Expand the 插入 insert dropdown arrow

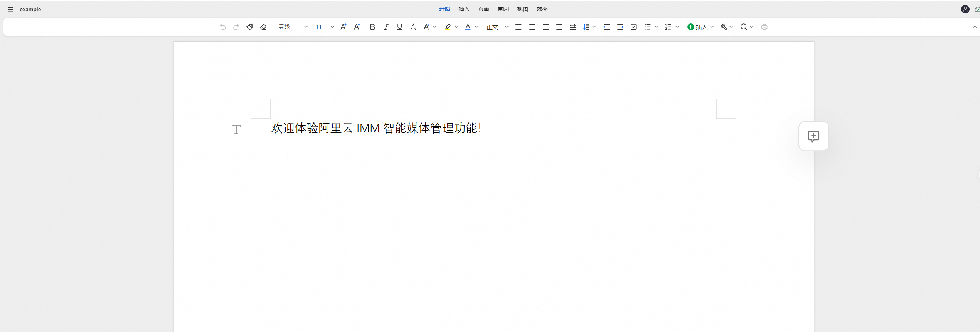tap(712, 27)
